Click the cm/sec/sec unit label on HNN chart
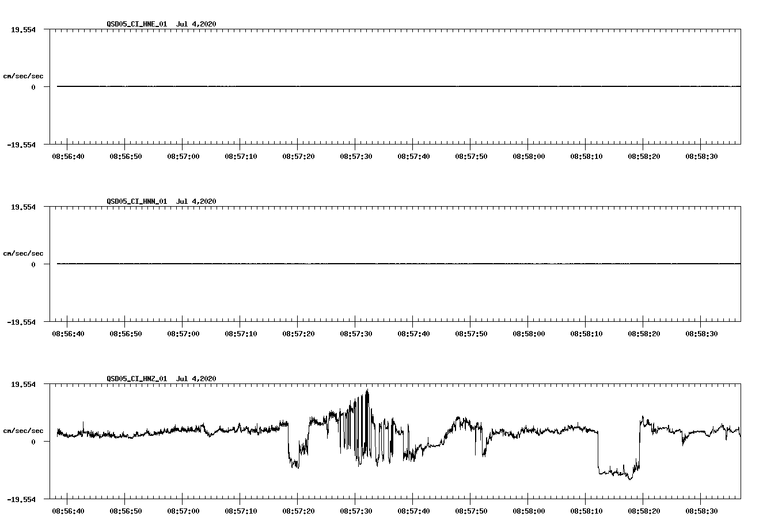 pos(23,253)
